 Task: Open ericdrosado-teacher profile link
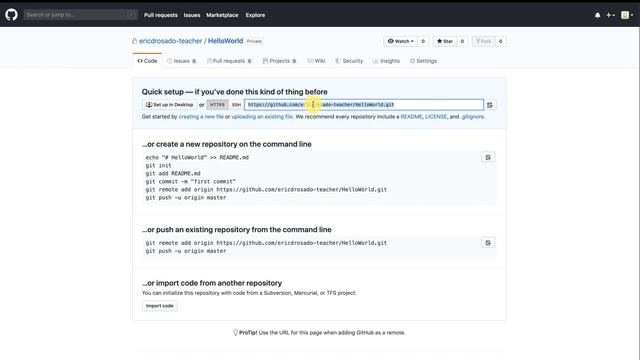coord(171,41)
